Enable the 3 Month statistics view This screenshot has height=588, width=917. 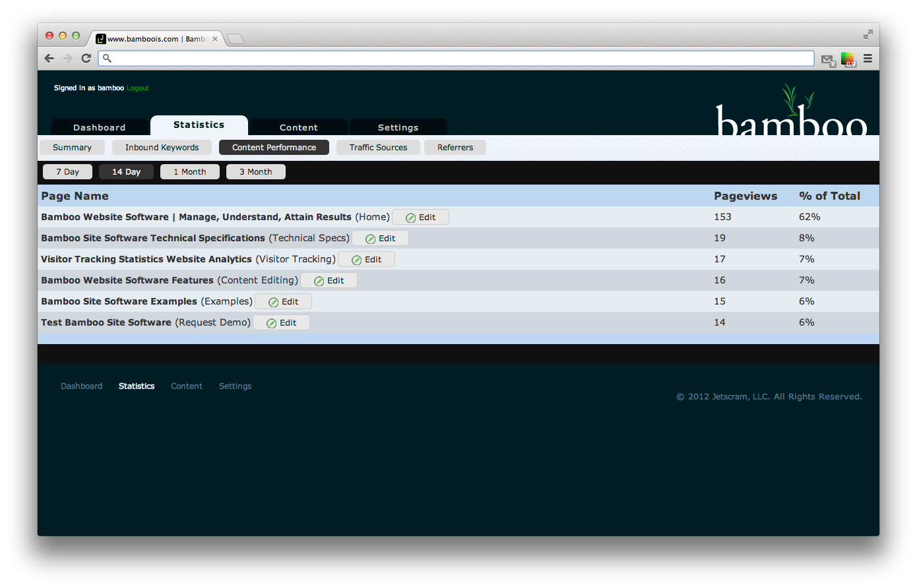click(255, 171)
